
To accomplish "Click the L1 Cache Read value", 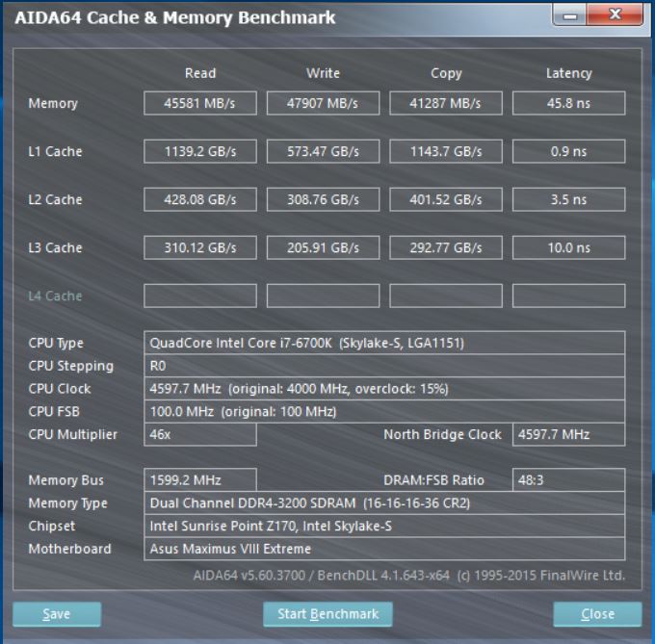I will (x=199, y=151).
